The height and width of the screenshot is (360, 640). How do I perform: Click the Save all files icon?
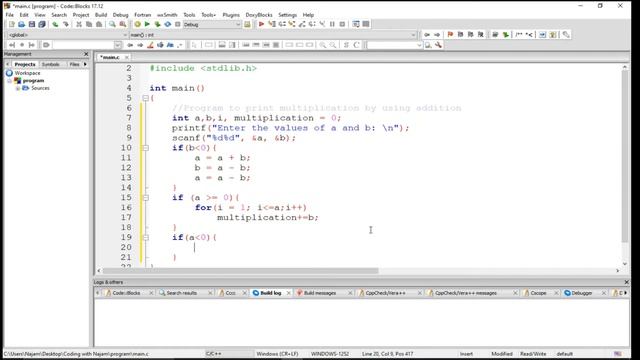[42, 24]
